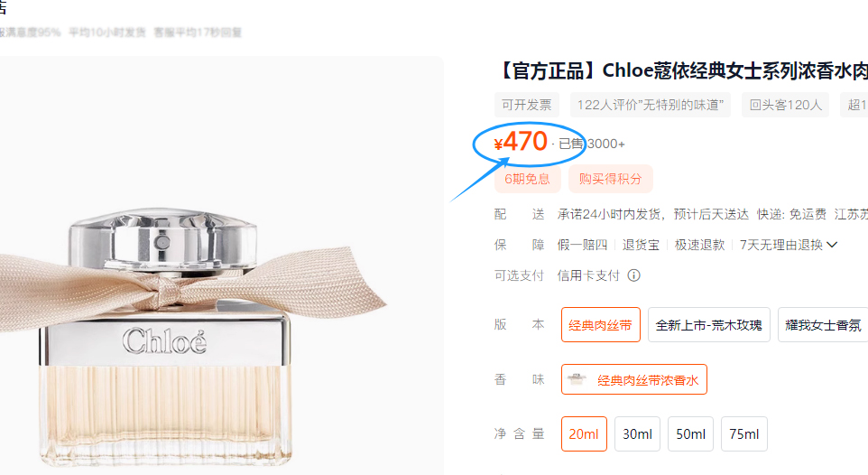The height and width of the screenshot is (475, 868).
Task: Open the 6期免息 installment tag
Action: (x=528, y=179)
